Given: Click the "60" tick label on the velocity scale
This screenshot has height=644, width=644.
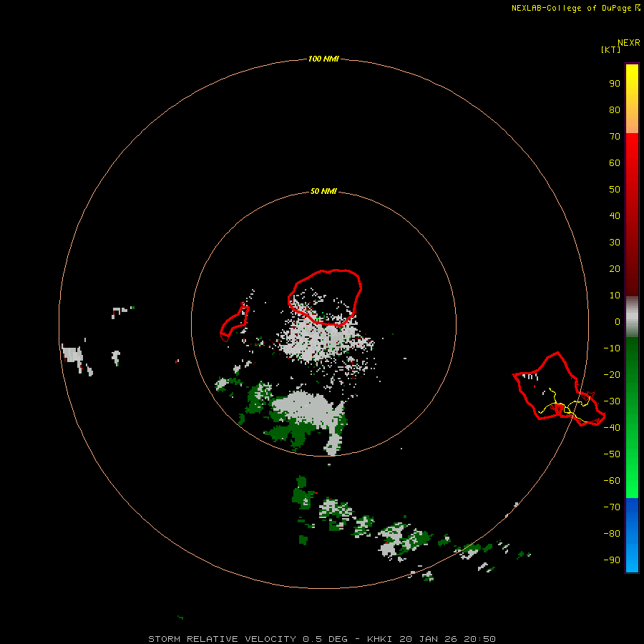Looking at the screenshot, I should coord(615,162).
